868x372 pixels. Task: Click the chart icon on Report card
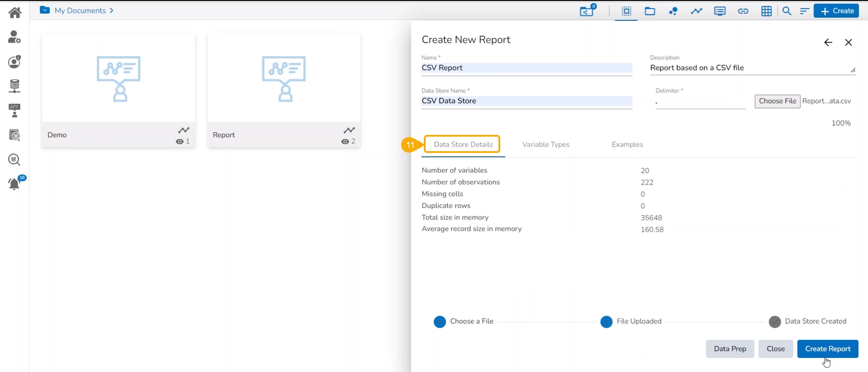pos(349,130)
